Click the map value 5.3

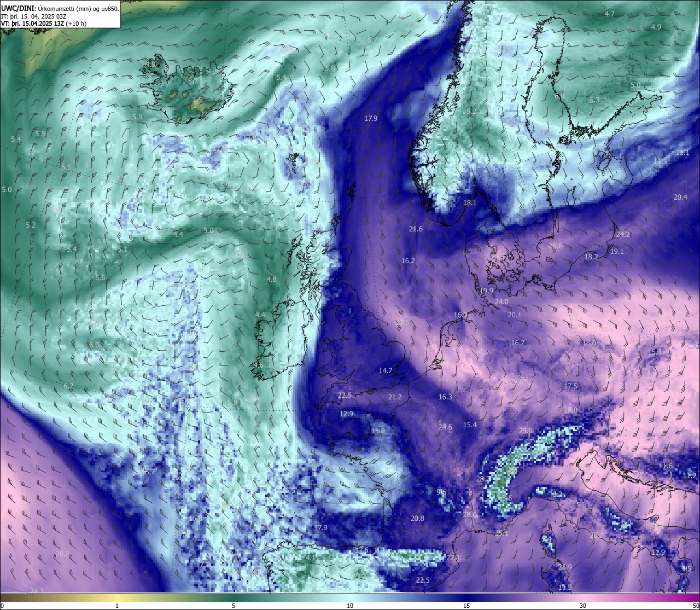tap(595, 100)
